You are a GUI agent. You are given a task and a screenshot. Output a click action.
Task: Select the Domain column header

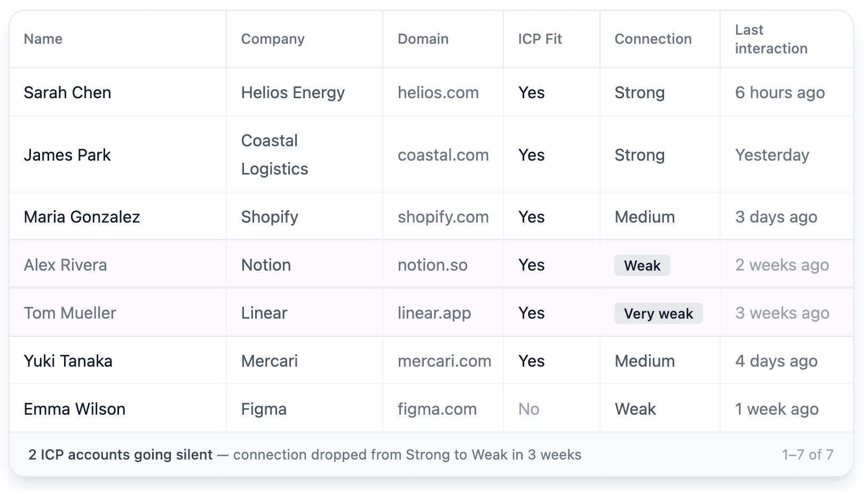click(x=423, y=39)
